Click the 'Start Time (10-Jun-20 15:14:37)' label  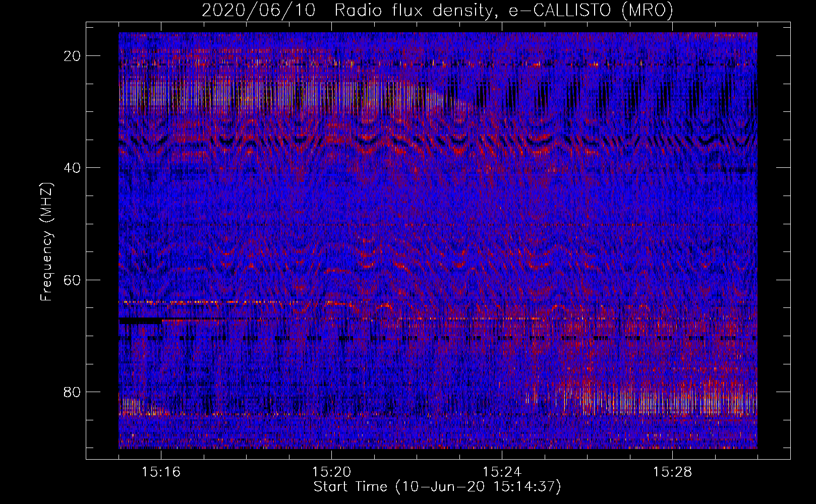tap(437, 487)
